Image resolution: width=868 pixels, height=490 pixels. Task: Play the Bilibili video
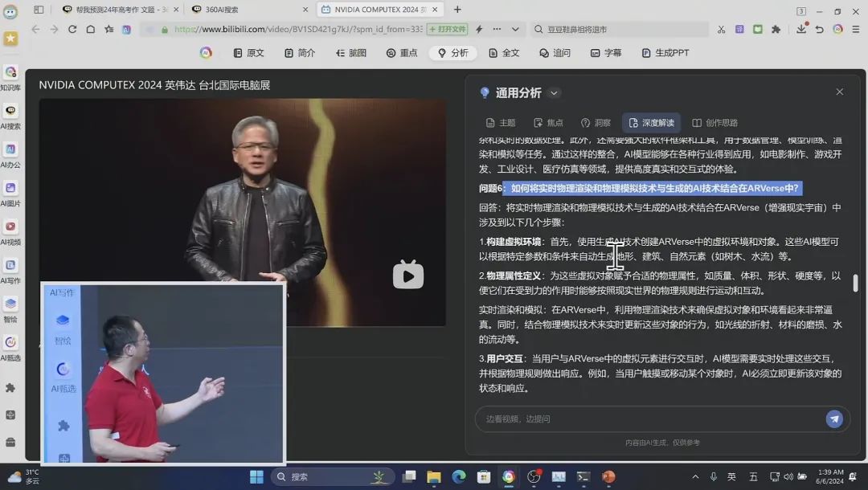(408, 274)
